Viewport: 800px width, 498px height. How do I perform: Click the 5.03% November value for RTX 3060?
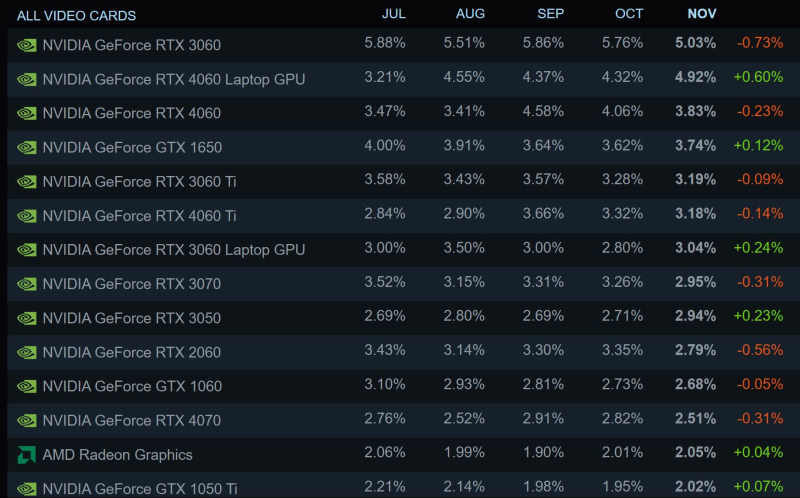click(695, 45)
